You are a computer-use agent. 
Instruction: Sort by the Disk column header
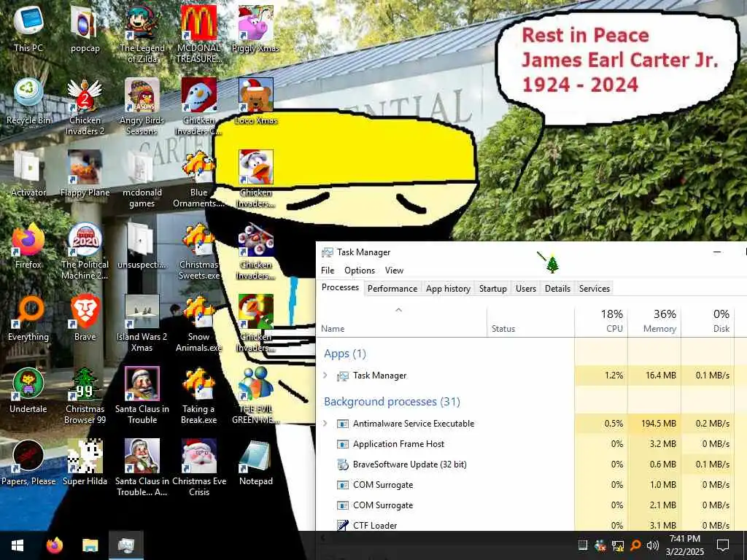tap(708, 322)
